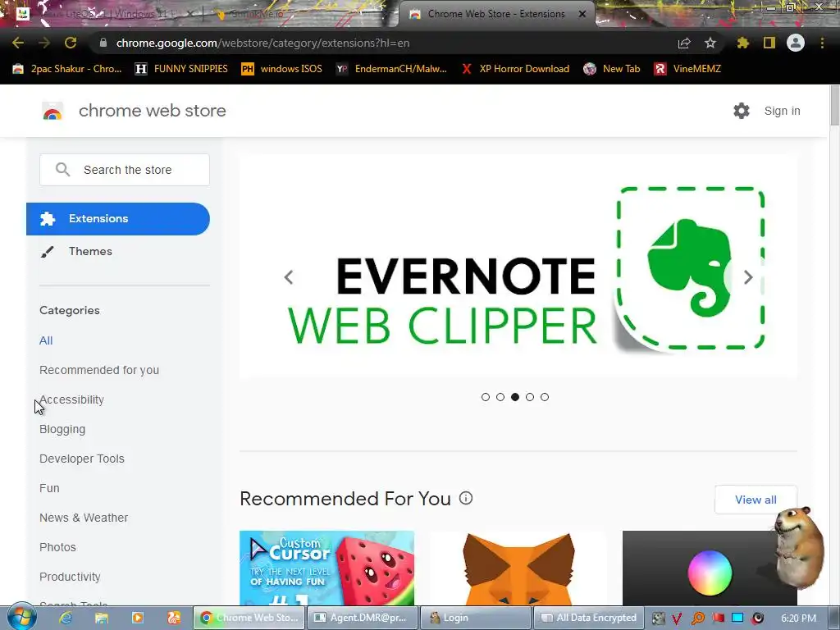
Task: Show the previous carousel banner
Action: coord(289,277)
